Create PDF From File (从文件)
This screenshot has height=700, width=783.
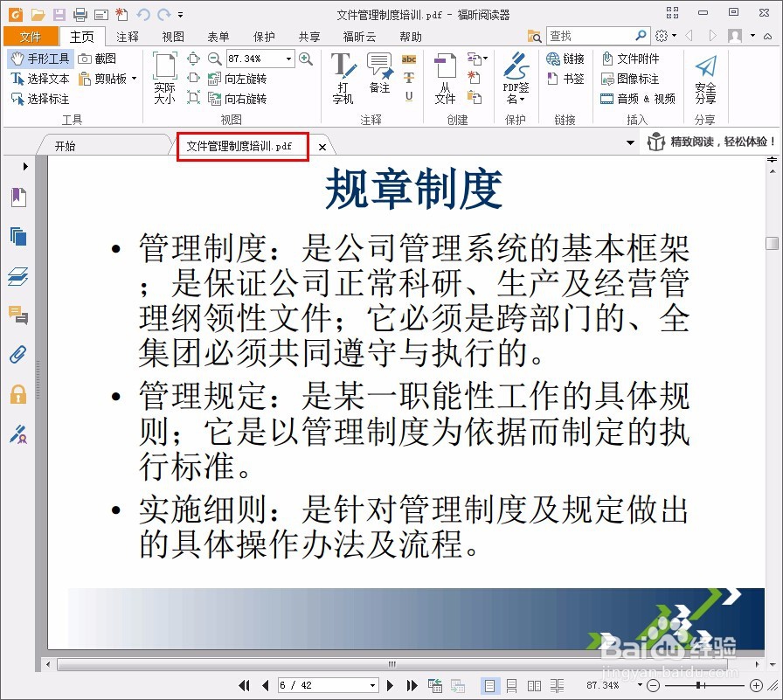click(x=445, y=78)
